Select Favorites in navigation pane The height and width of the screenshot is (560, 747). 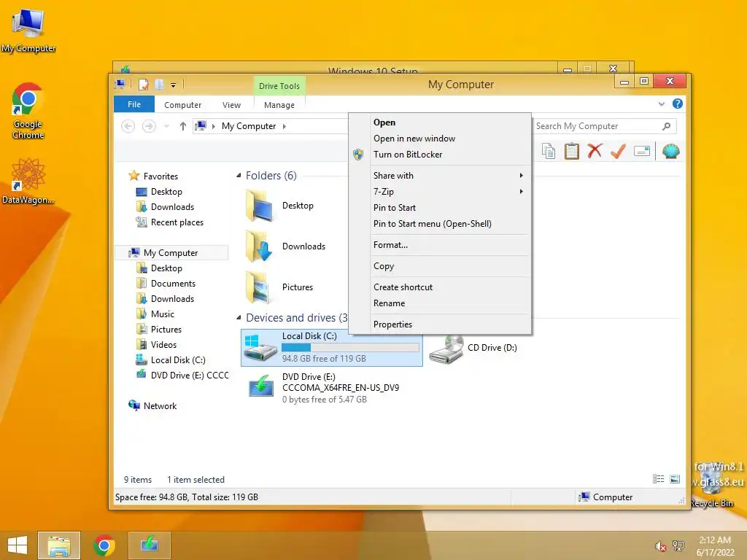pyautogui.click(x=160, y=176)
